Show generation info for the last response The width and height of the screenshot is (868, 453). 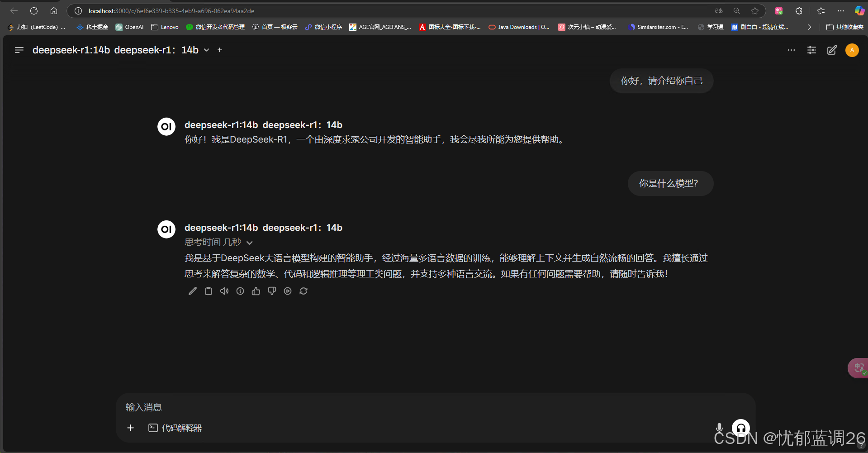(240, 291)
